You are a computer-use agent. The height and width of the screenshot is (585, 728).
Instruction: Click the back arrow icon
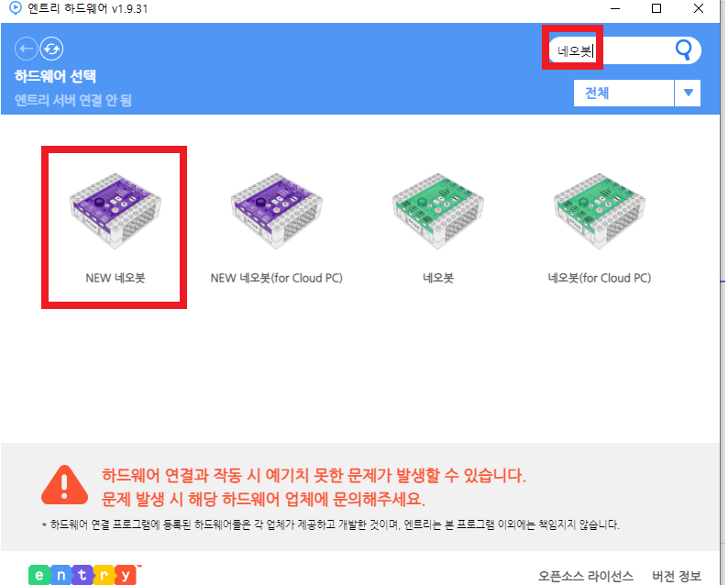click(x=26, y=49)
